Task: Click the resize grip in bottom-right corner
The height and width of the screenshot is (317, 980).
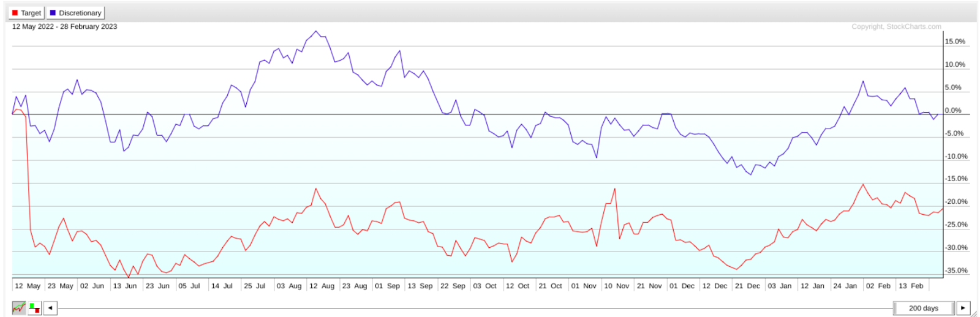Action: click(x=974, y=313)
